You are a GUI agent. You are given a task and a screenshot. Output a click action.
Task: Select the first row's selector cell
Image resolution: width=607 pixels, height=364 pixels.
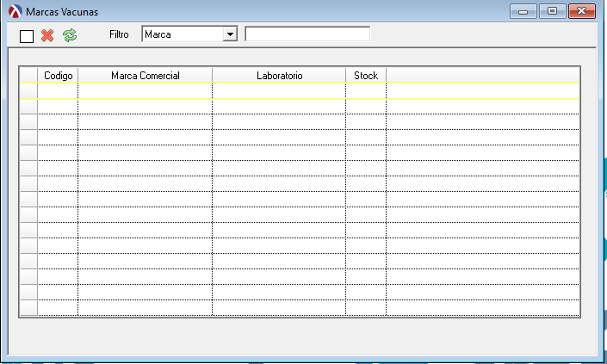[28, 90]
